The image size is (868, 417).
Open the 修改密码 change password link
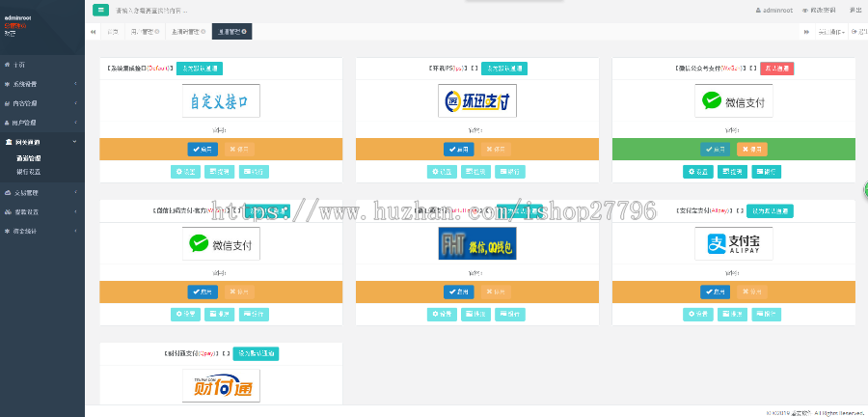(x=819, y=11)
